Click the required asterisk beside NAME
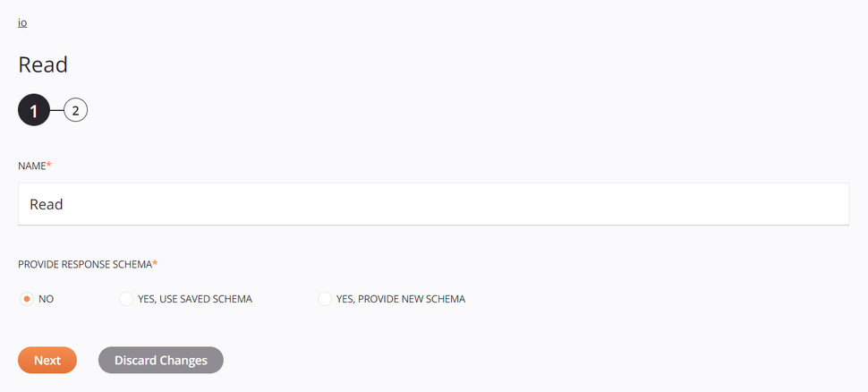868x392 pixels. pos(49,166)
